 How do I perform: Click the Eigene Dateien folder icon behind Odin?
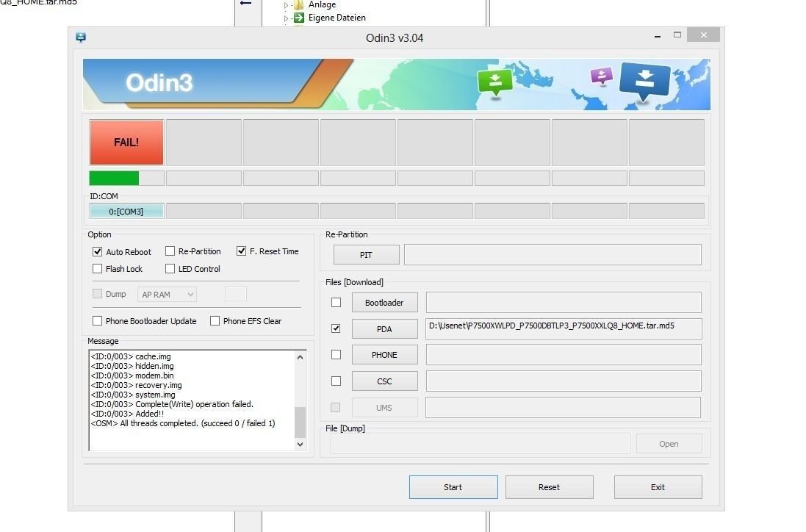point(298,18)
